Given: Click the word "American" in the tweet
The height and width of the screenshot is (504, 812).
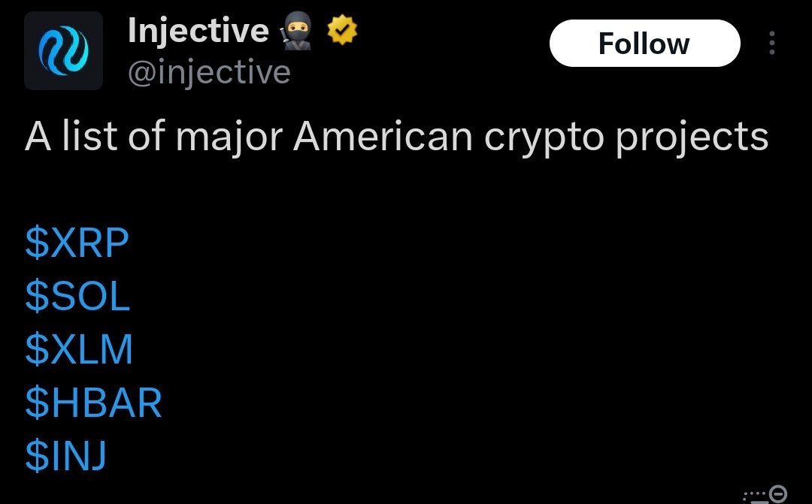Looking at the screenshot, I should pos(383,137).
